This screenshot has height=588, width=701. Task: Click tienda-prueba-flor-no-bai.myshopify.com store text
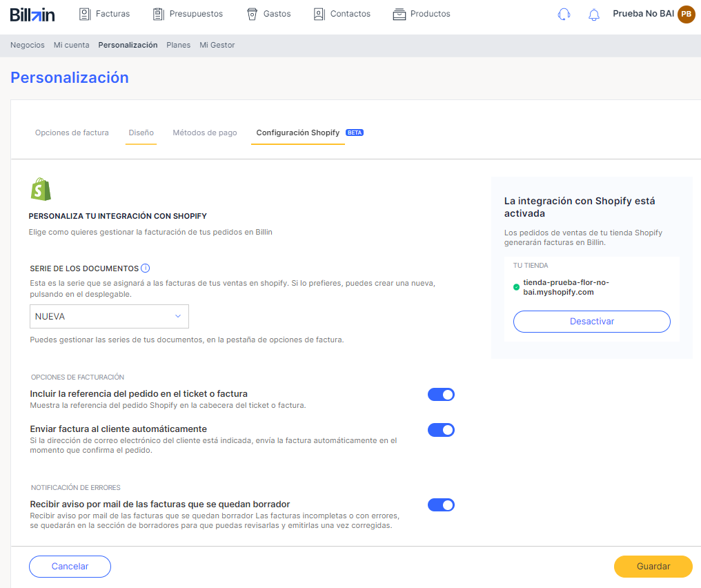tap(566, 287)
